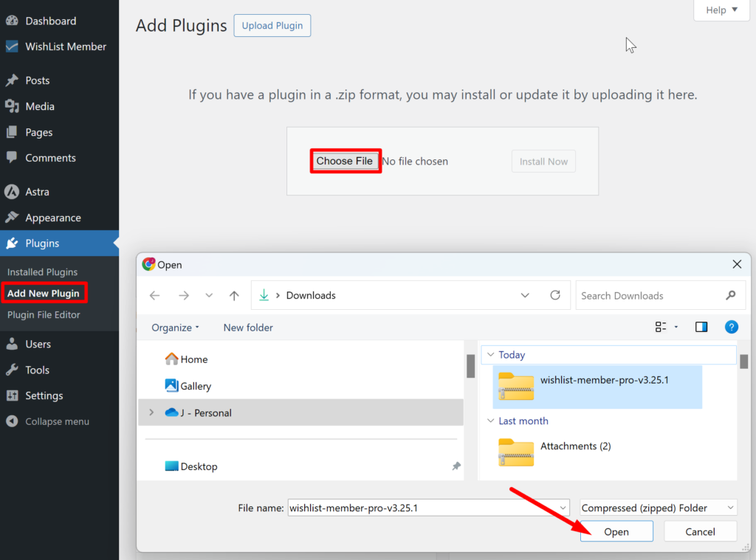Open Users menu item
This screenshot has width=756, height=560.
(x=38, y=344)
